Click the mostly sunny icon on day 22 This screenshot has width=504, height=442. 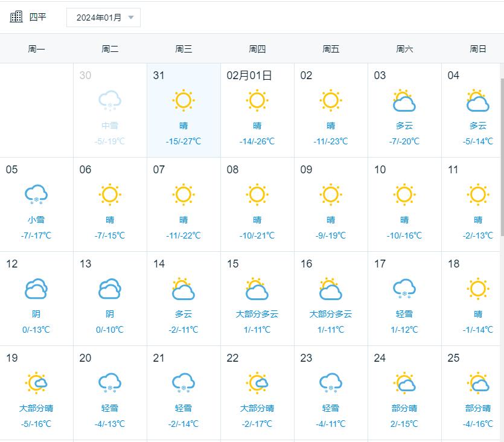(x=257, y=383)
